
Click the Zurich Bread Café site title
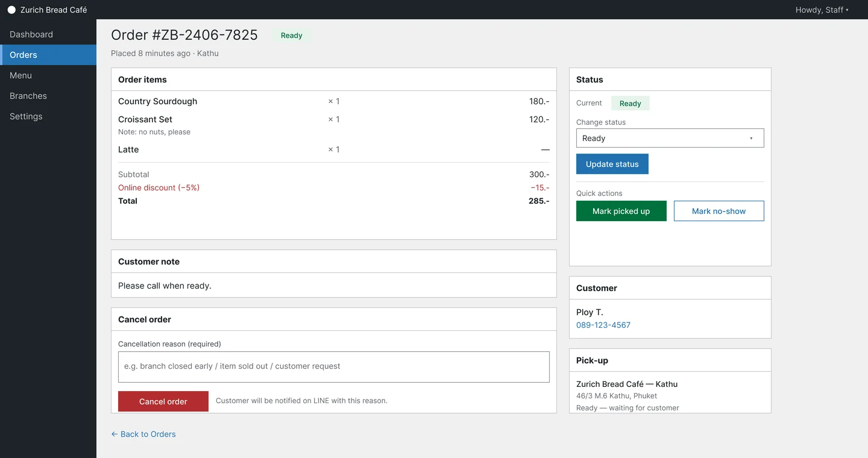pyautogui.click(x=54, y=10)
